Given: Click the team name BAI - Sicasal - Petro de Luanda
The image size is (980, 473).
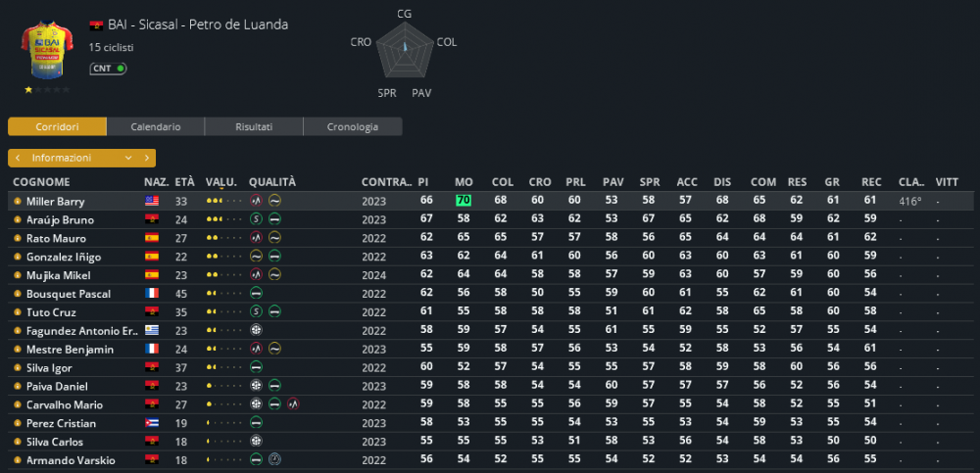Looking at the screenshot, I should tap(198, 25).
